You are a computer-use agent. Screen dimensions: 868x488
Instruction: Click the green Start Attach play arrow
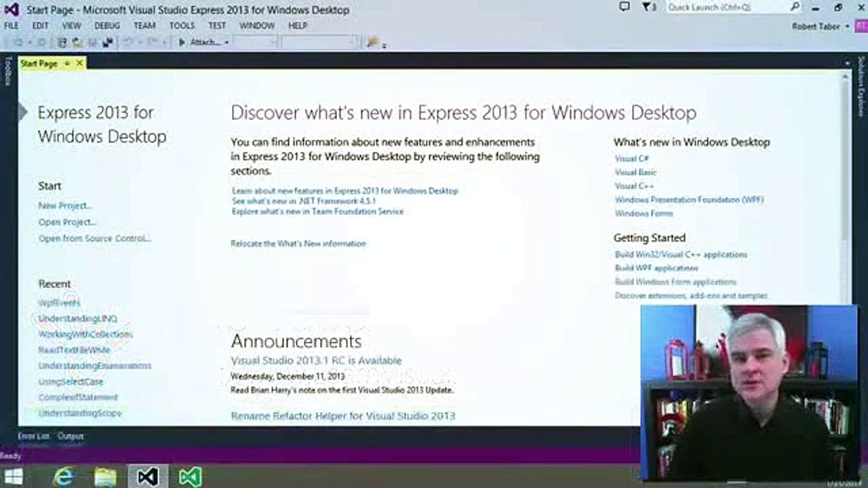click(x=182, y=42)
